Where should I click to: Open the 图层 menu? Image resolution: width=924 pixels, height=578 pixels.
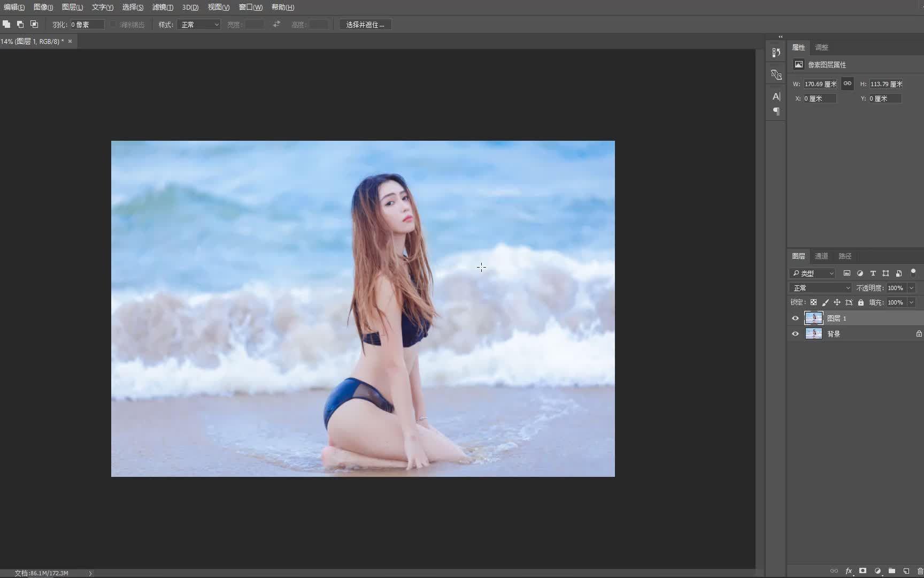[72, 7]
